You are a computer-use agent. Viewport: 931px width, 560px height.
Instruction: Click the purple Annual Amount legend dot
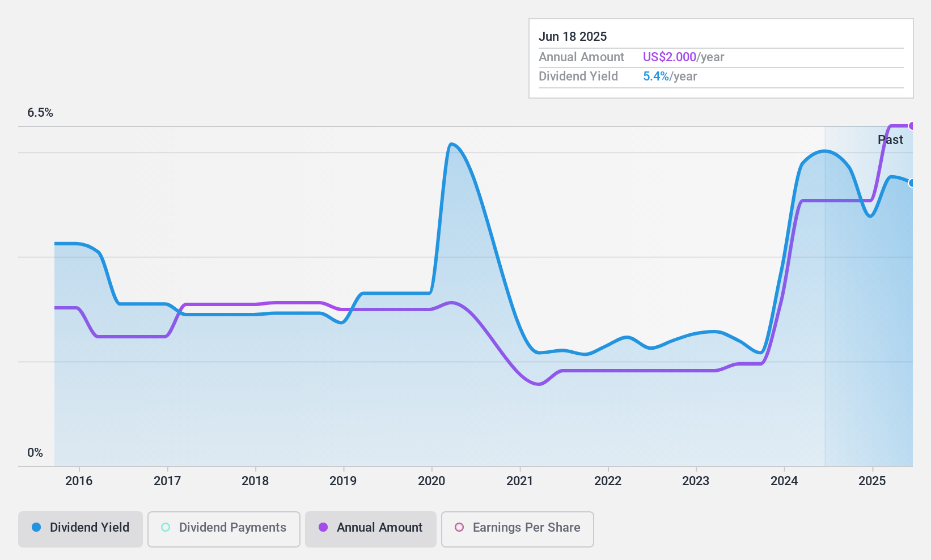[x=323, y=527]
